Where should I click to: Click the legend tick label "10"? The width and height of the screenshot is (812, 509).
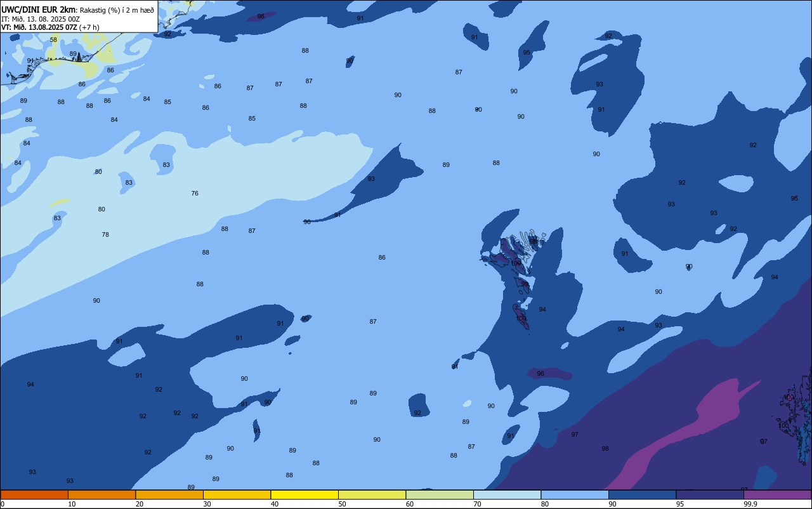coord(72,504)
